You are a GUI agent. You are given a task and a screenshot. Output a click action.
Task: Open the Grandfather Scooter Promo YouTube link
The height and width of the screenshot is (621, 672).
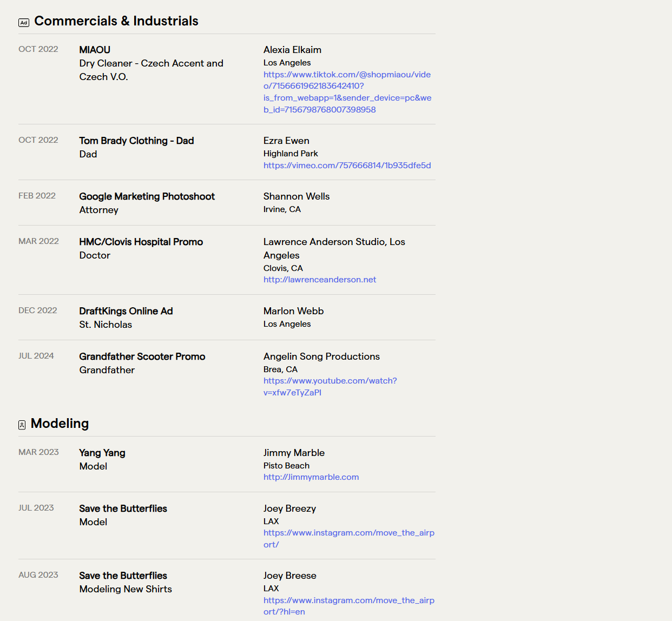coord(330,387)
